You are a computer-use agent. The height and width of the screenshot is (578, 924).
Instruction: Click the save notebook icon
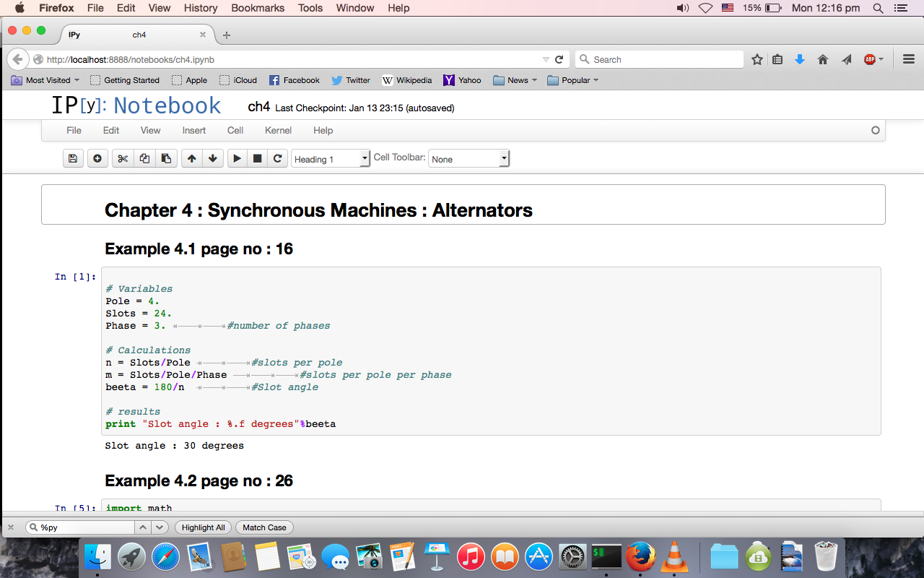coord(72,159)
